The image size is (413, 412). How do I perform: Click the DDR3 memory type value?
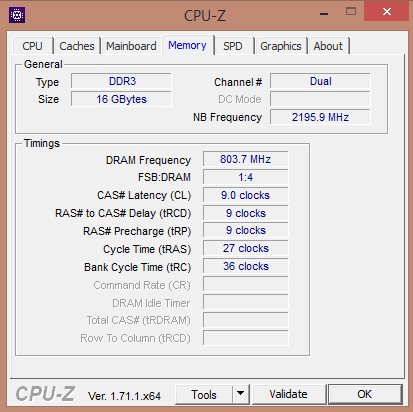[122, 81]
